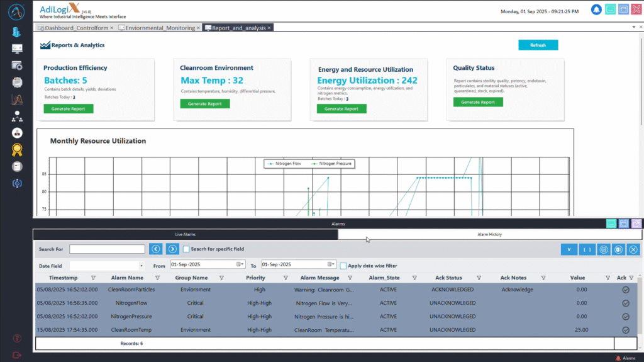Open the Date Field dropdown
This screenshot has width=644, height=362.
[142, 266]
